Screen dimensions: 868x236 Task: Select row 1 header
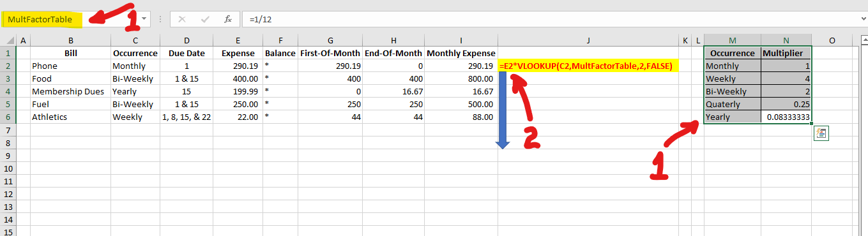[9, 53]
